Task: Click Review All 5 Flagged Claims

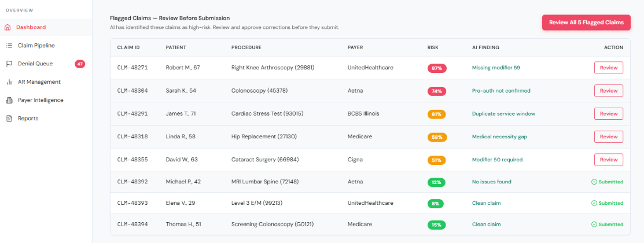Action: coord(586,23)
